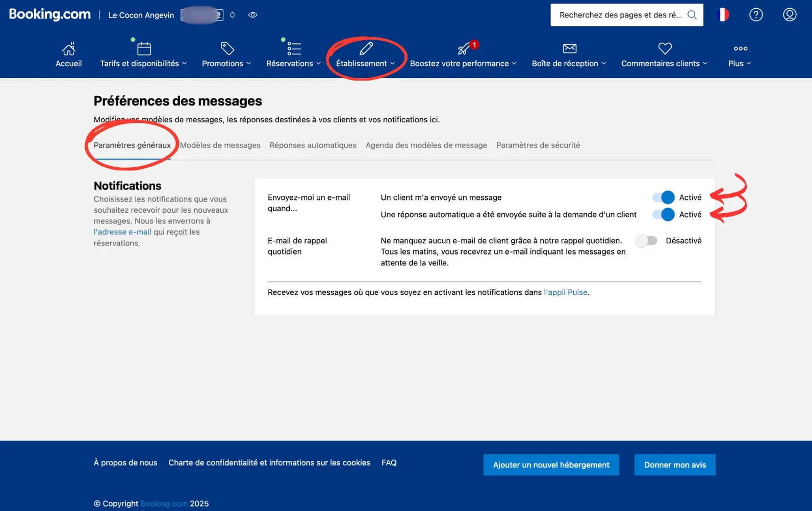812x511 pixels.
Task: Open the 'l'appli Pulse' link
Action: (566, 292)
